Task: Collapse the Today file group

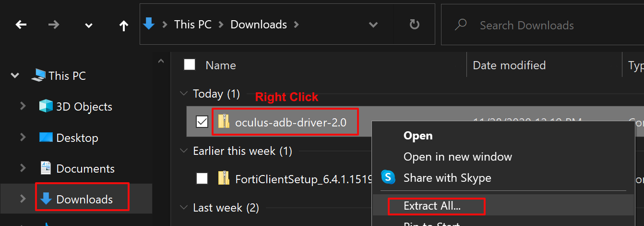Action: pyautogui.click(x=183, y=94)
